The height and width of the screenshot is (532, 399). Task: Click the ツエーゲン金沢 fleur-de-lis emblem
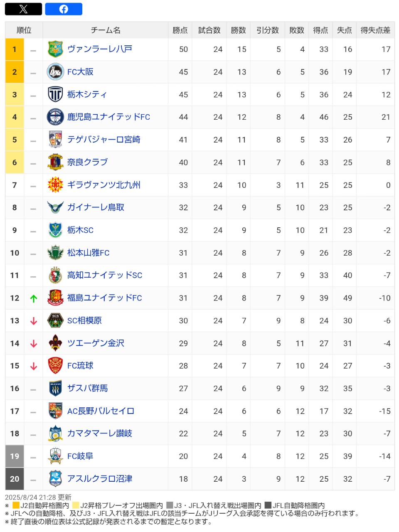(55, 343)
